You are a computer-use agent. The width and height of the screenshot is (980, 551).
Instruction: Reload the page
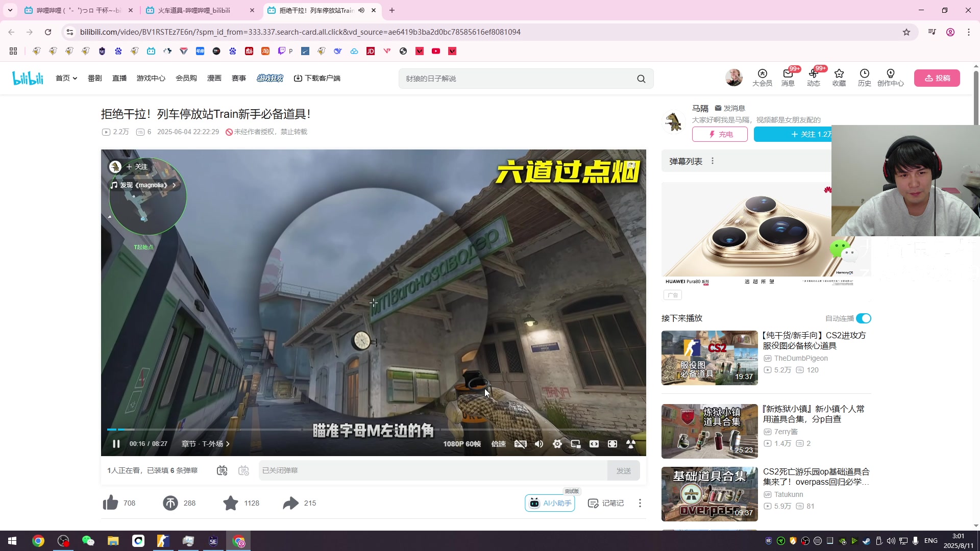(48, 32)
